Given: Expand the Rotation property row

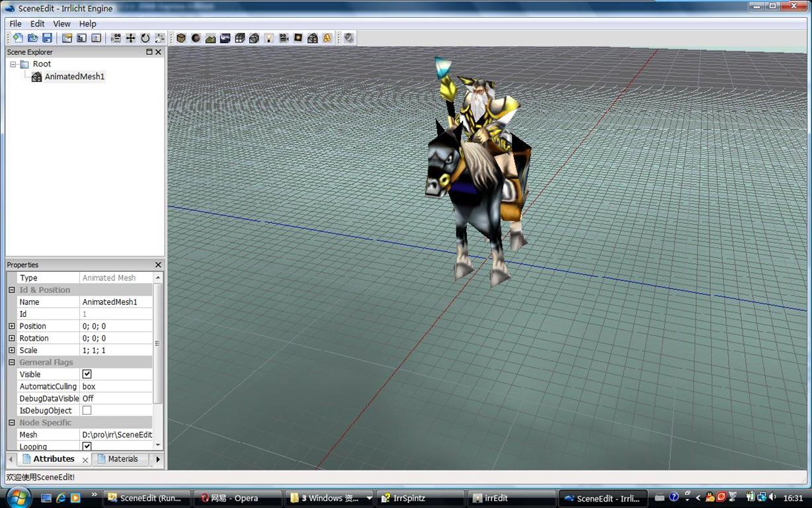Looking at the screenshot, I should 11,338.
